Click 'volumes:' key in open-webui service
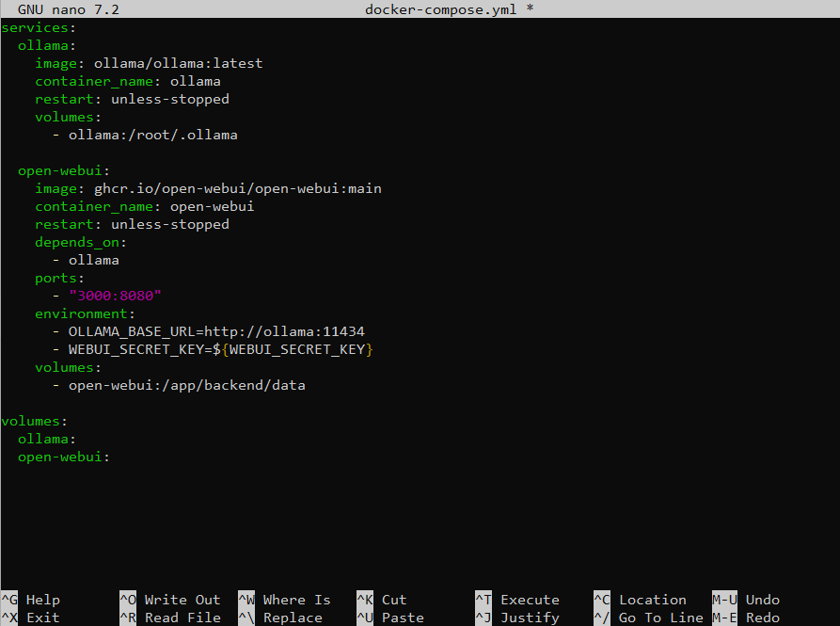The height and width of the screenshot is (626, 840). click(x=68, y=368)
